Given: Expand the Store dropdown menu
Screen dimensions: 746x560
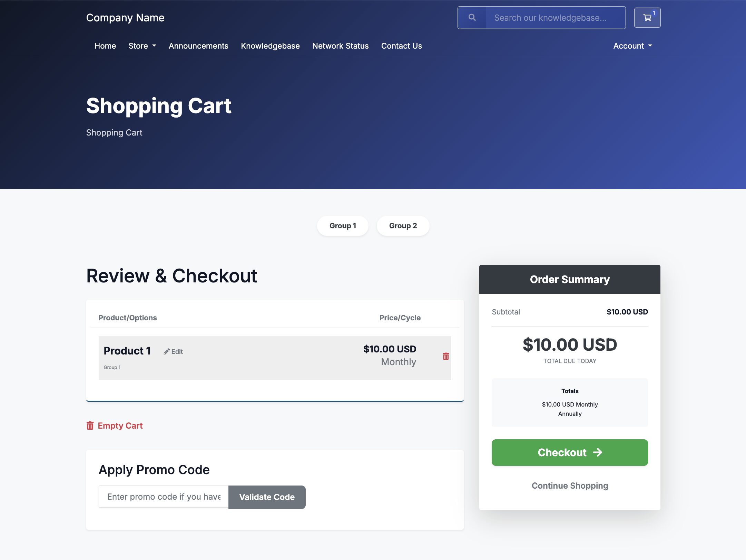Looking at the screenshot, I should (x=142, y=46).
